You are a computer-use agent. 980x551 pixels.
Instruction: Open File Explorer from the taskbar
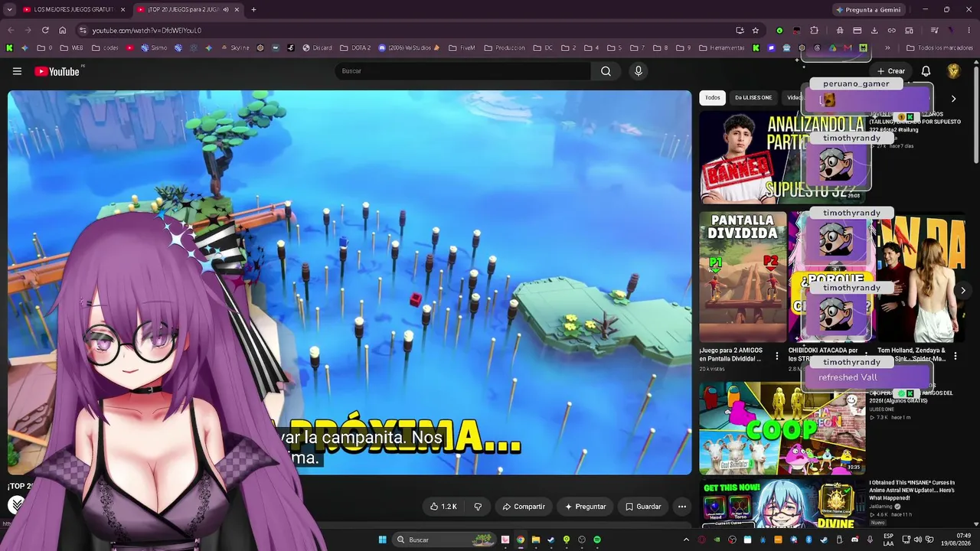(536, 540)
